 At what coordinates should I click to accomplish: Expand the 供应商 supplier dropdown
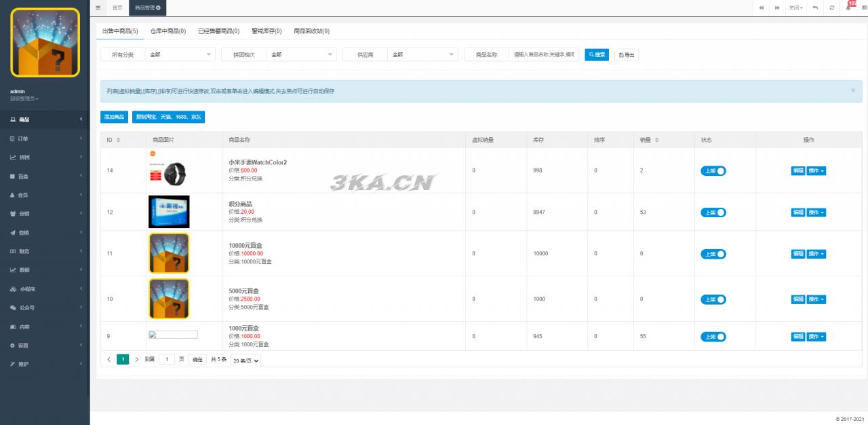pos(423,55)
